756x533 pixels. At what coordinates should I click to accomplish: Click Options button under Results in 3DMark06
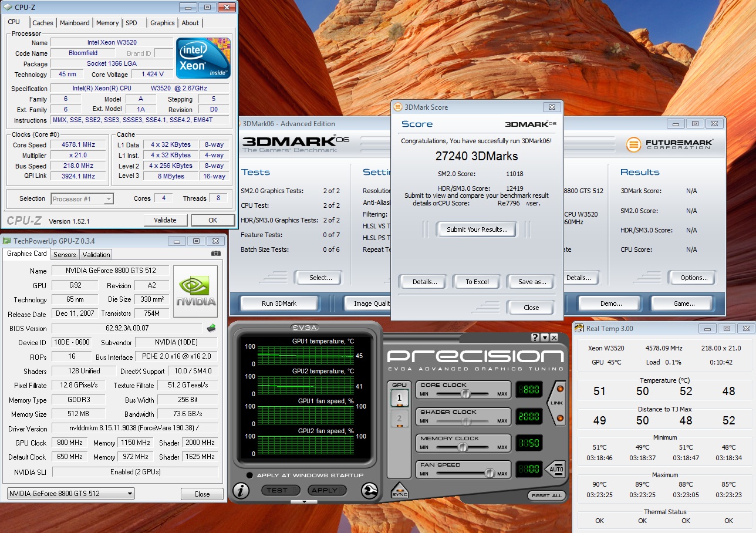(x=694, y=278)
